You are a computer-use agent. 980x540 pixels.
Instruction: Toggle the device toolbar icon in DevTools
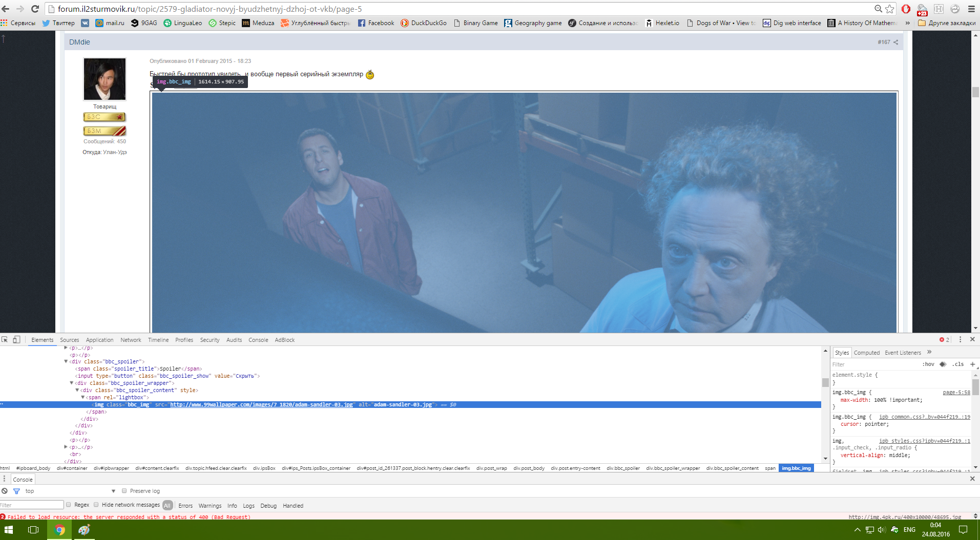tap(16, 339)
